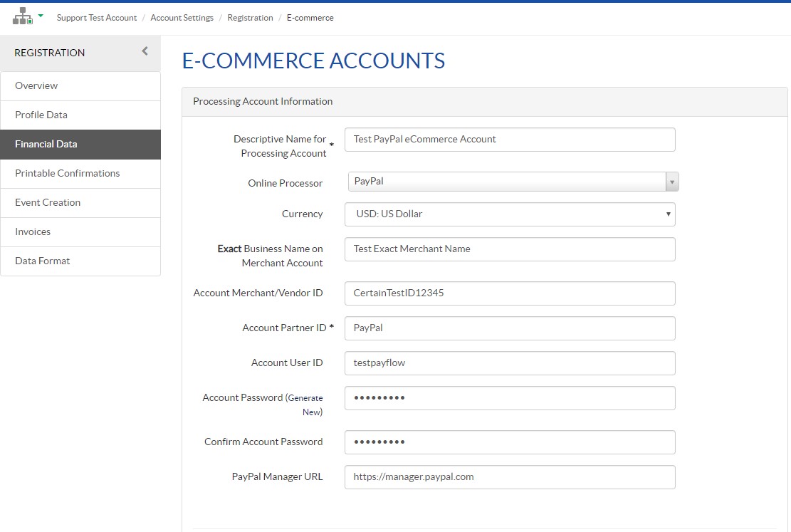Click the Account Merchant/Vendor ID label
The height and width of the screenshot is (532, 791).
[x=258, y=293]
